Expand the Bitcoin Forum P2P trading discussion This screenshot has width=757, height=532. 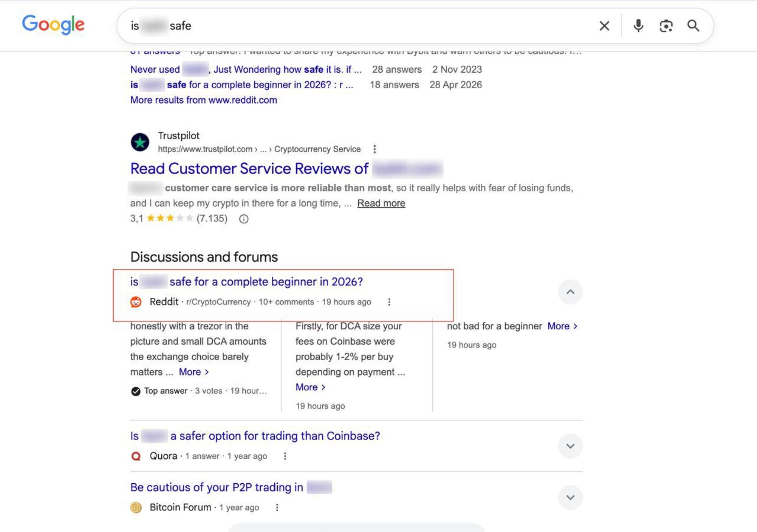pos(570,497)
